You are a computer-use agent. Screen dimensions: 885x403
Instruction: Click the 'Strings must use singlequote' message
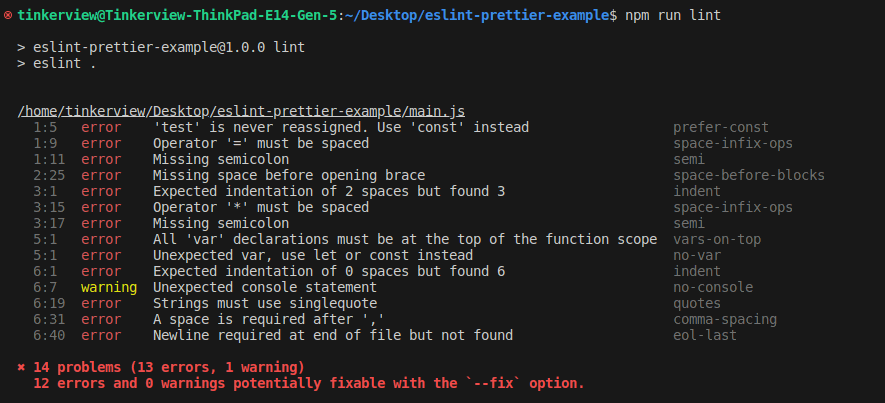(x=265, y=303)
